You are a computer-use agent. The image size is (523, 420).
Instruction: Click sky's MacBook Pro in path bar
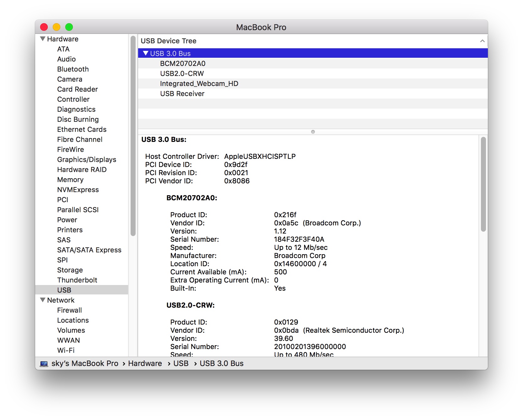[85, 363]
